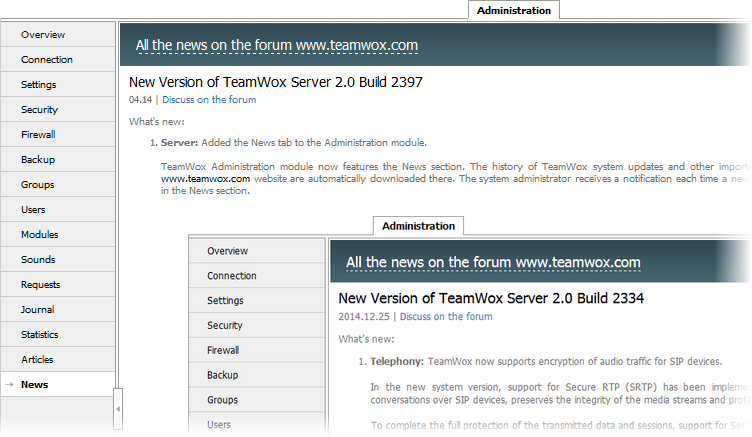Open Backup in the upper window sidebar
The height and width of the screenshot is (437, 752).
(x=58, y=159)
